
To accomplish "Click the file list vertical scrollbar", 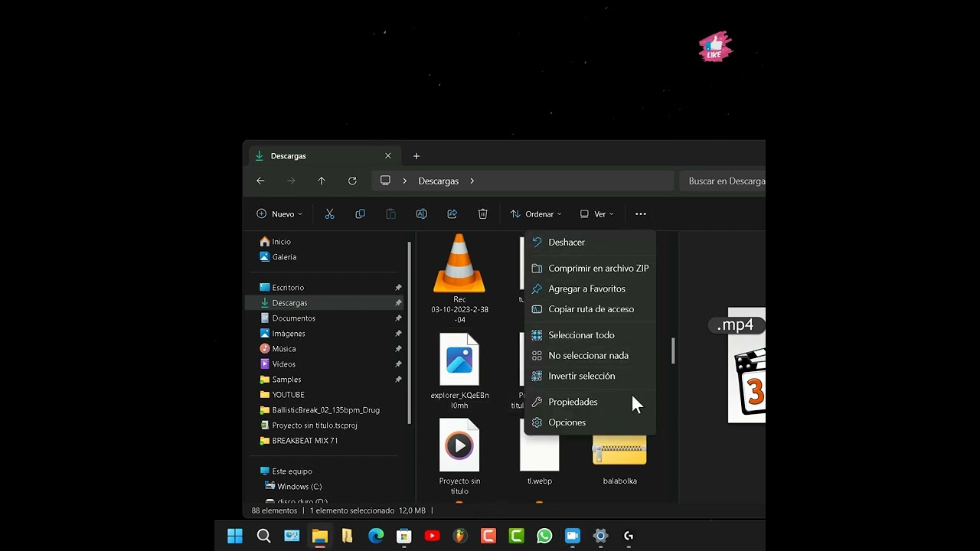I will [674, 351].
